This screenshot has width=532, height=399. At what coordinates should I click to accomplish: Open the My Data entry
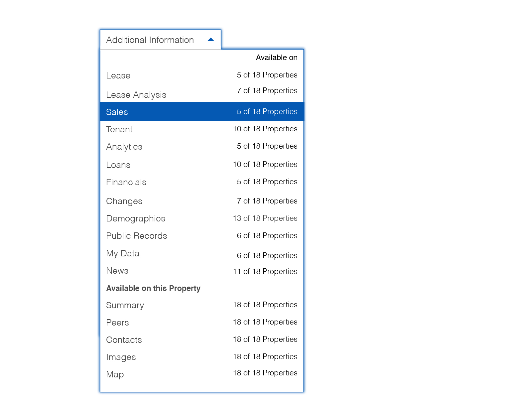click(x=122, y=253)
